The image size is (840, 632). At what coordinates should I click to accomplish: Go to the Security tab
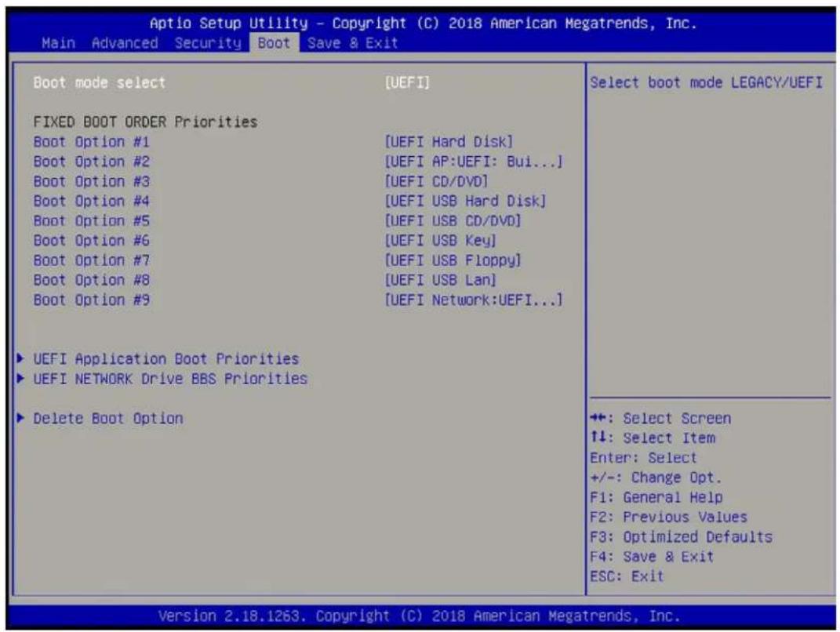208,43
